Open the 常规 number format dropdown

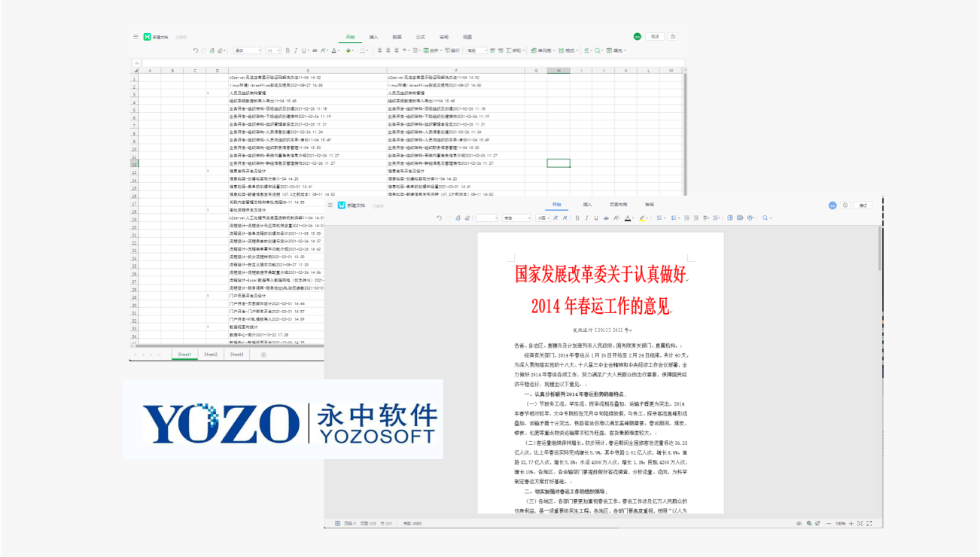476,50
